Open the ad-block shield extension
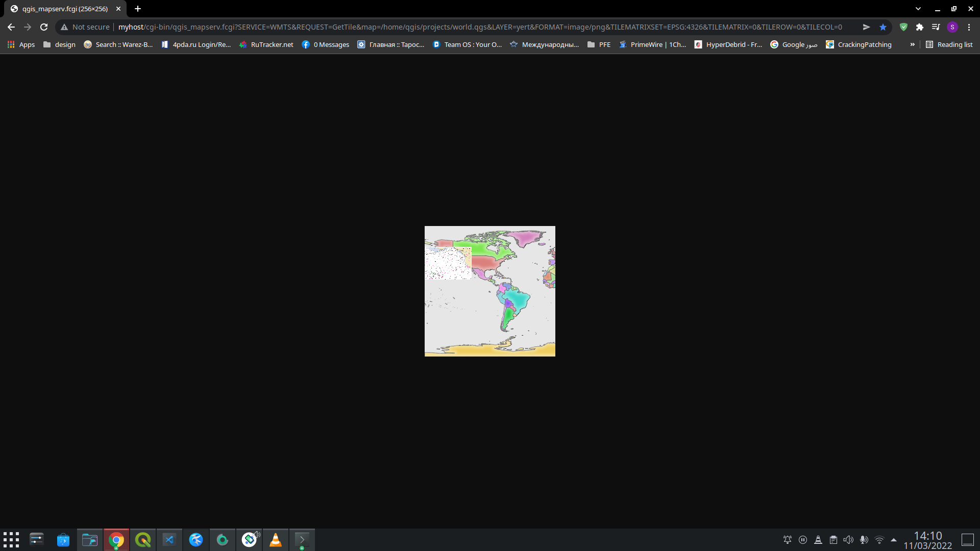980x551 pixels. click(x=903, y=27)
